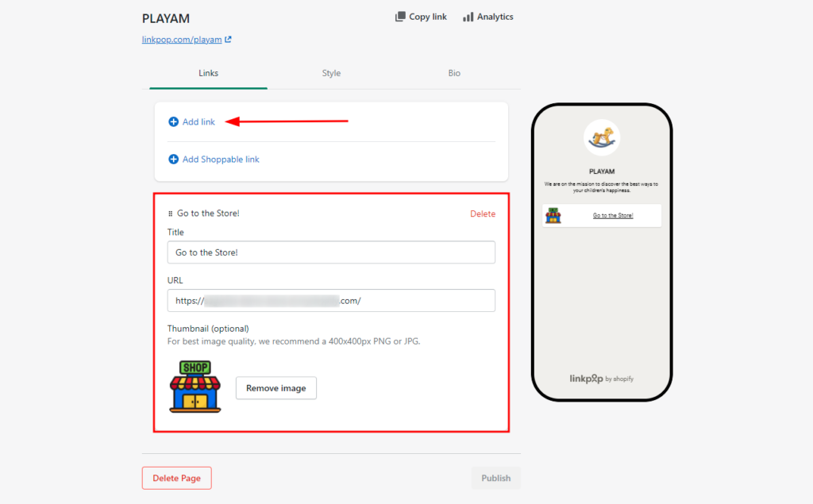Open the Bio tab
The width and height of the screenshot is (813, 504).
454,73
